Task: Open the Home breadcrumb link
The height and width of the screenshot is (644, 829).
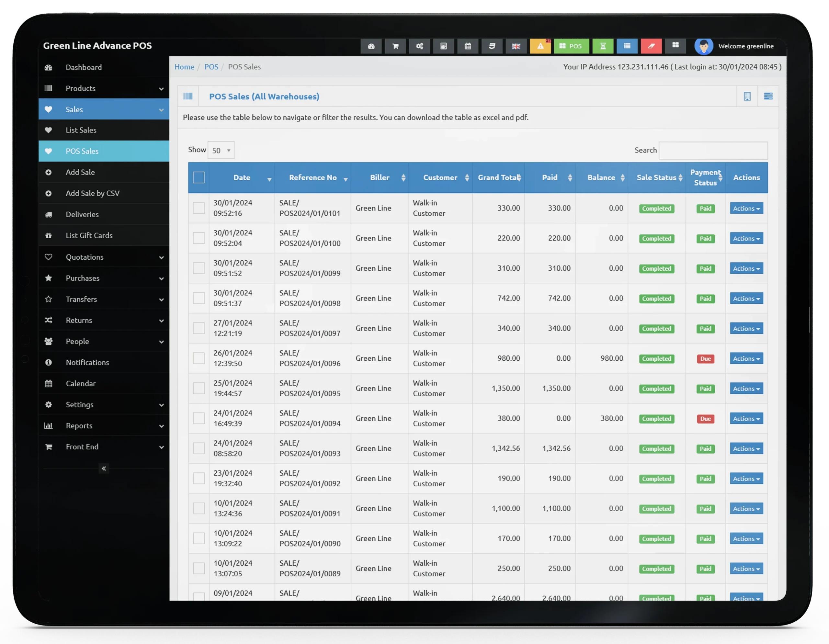Action: coord(184,66)
